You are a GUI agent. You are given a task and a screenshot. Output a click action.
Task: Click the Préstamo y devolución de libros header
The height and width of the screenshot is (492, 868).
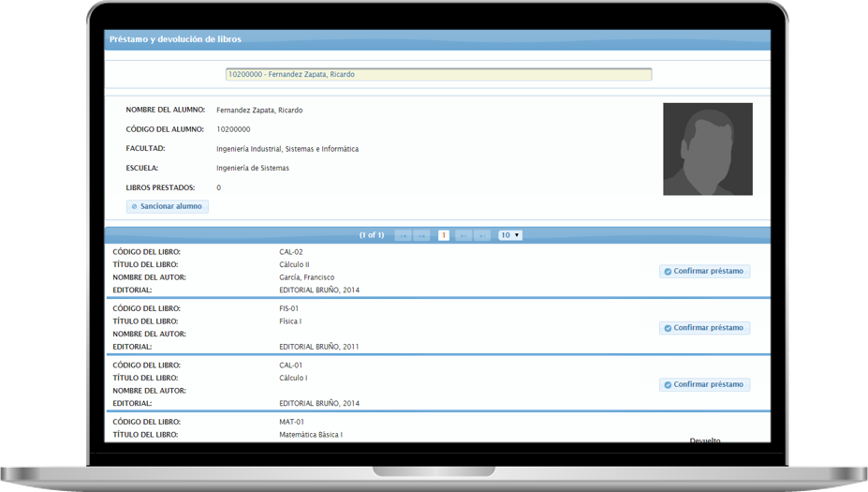pyautogui.click(x=175, y=39)
